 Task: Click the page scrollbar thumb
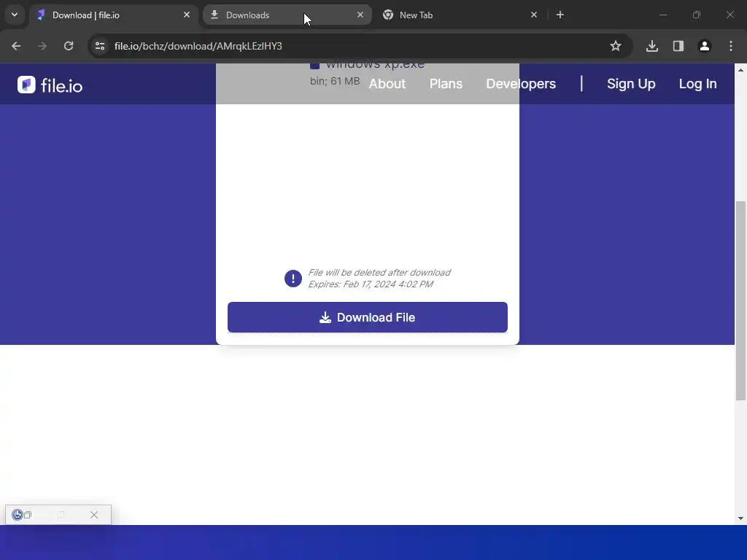pos(740,300)
